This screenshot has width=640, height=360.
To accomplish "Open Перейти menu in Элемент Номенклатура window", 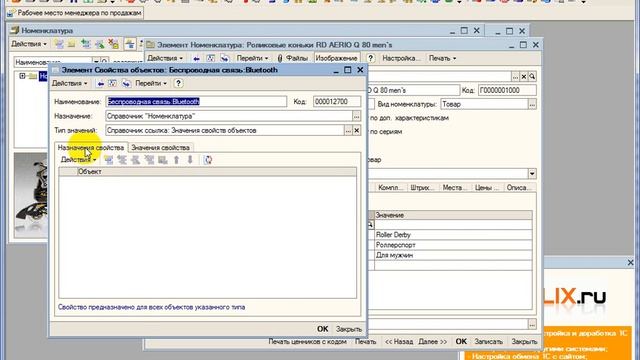I will click(252, 58).
